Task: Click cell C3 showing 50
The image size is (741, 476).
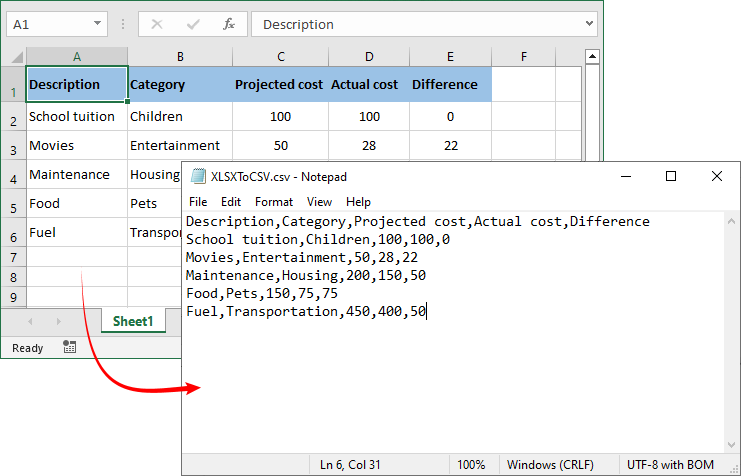Action: [281, 145]
